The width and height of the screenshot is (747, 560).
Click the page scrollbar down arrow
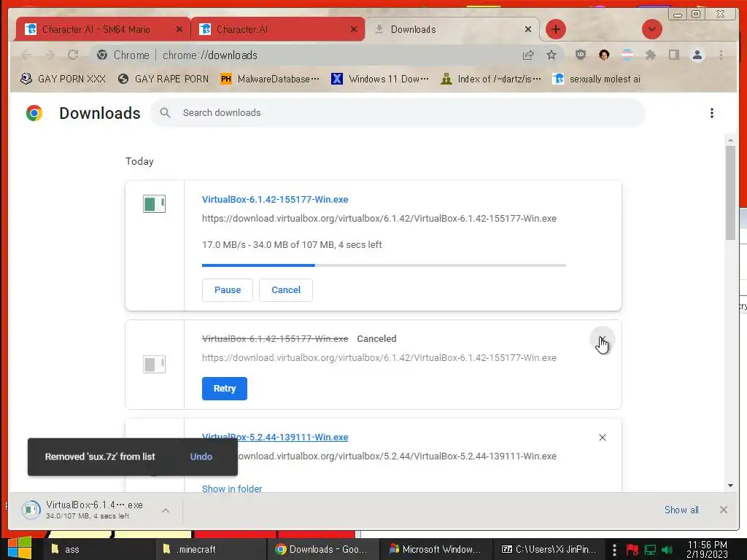pyautogui.click(x=730, y=486)
